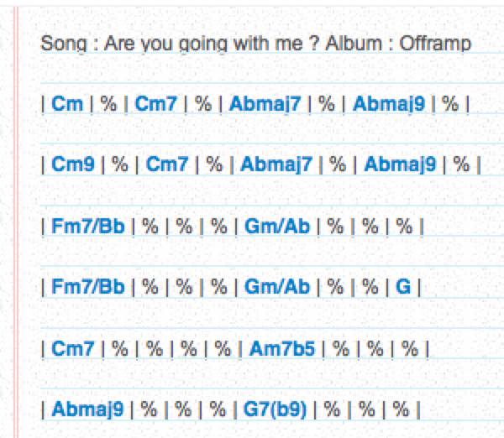Image resolution: width=504 pixels, height=438 pixels.
Task: Open the Cm9 chord link
Action: pos(73,164)
